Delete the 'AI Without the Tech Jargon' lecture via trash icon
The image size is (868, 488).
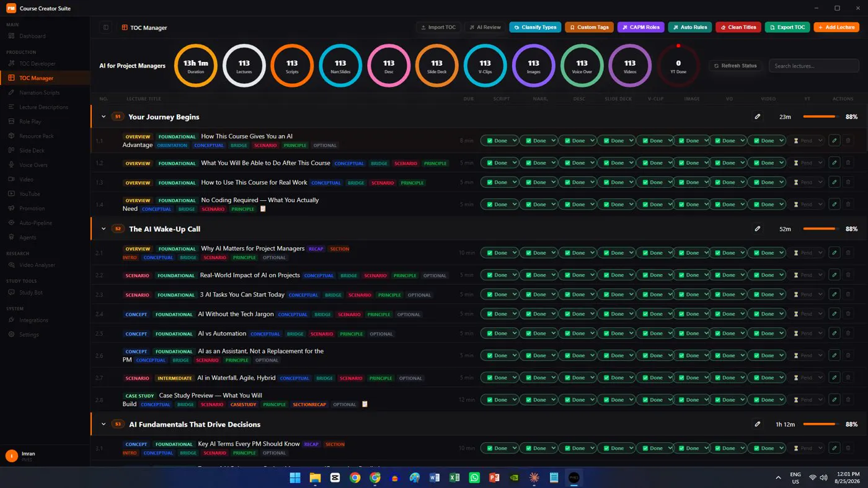coord(848,314)
